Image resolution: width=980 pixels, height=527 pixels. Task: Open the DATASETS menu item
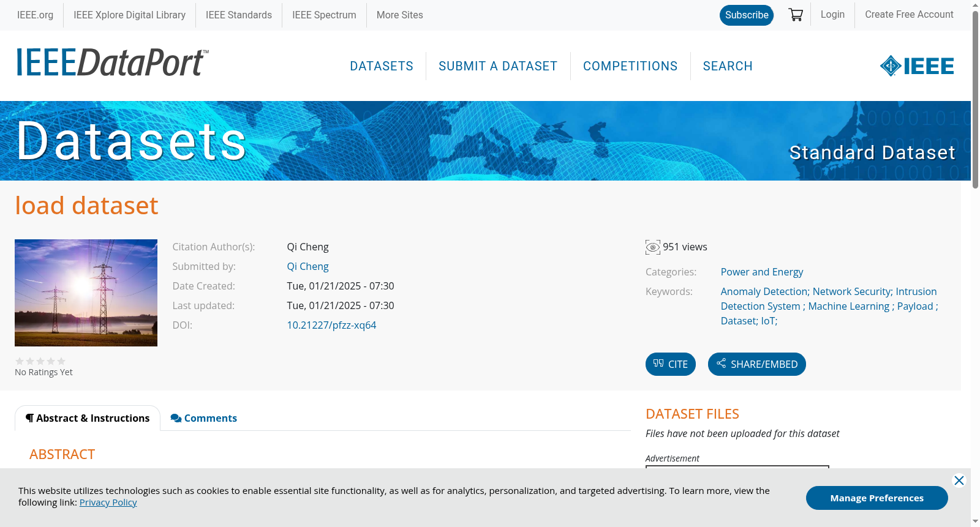pos(382,66)
